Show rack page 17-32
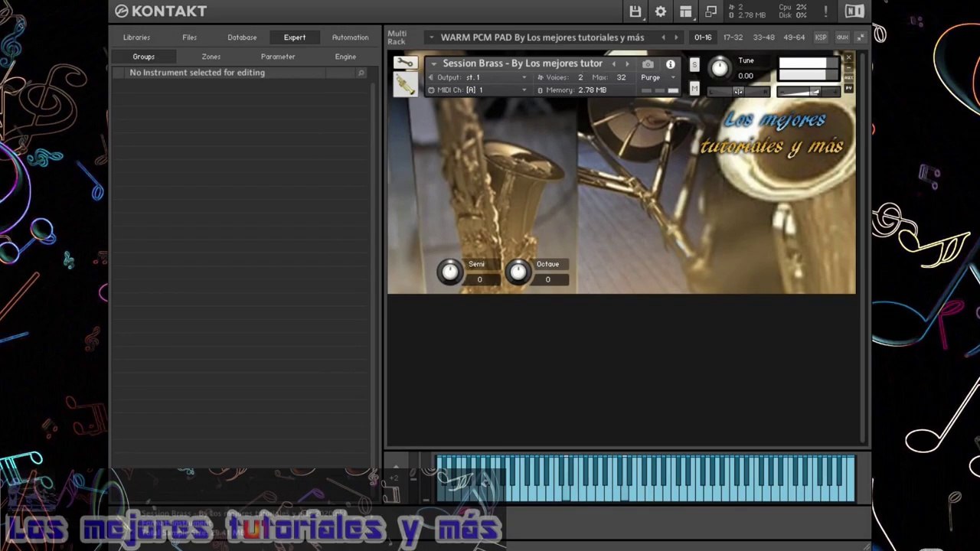Screen dimensions: 980x551 [x=733, y=37]
